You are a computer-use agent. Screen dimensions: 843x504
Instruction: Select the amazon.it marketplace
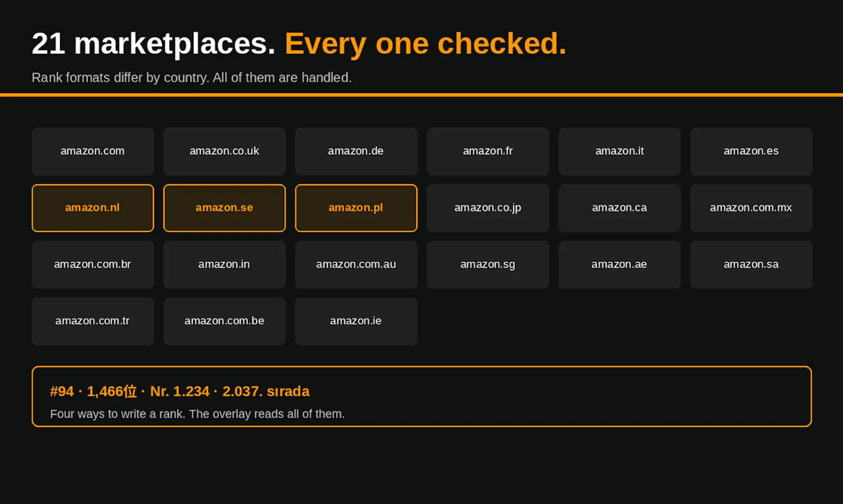click(620, 151)
